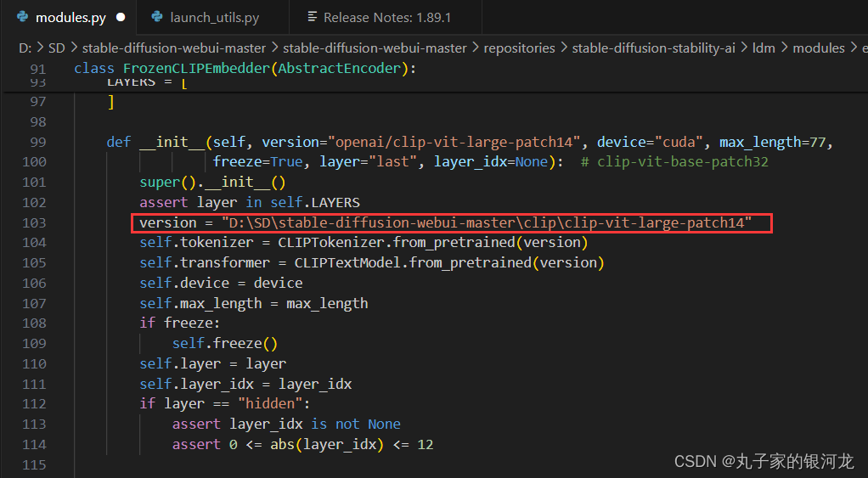
Task: Click the self.layer_idx = layer_idx line
Action: pos(245,384)
